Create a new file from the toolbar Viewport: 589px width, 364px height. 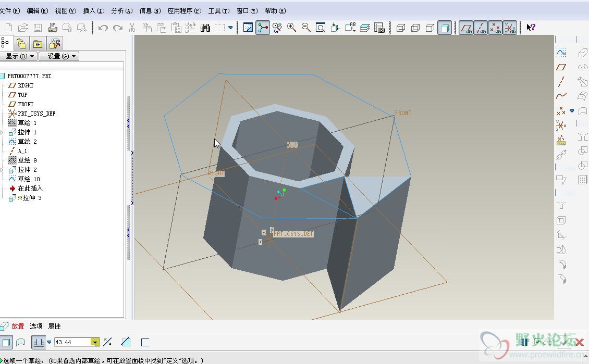click(x=9, y=28)
